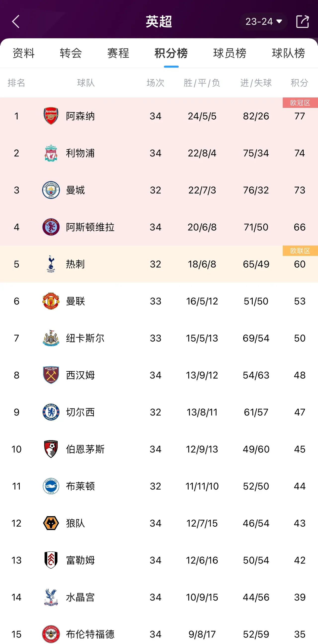
Task: Click the Manchester City club crest
Action: tap(50, 190)
